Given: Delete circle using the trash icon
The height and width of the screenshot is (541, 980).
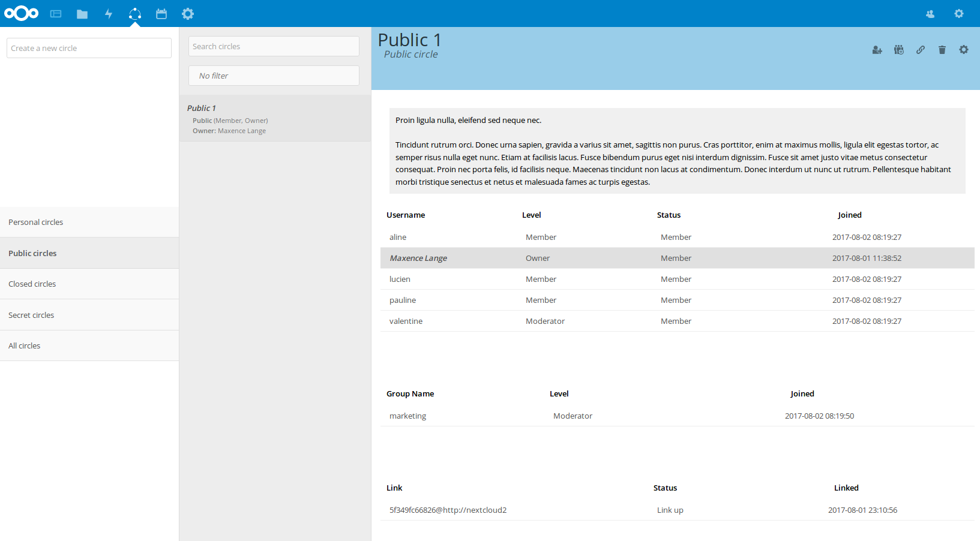Looking at the screenshot, I should coord(942,50).
